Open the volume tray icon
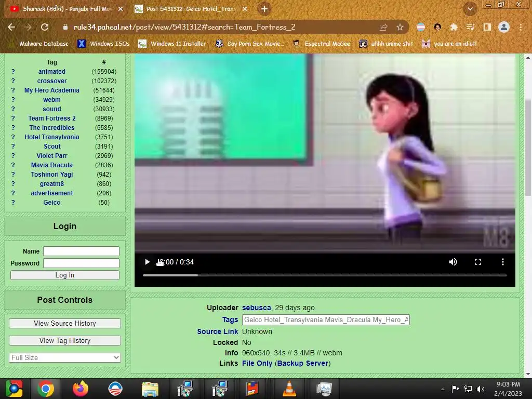 point(481,389)
